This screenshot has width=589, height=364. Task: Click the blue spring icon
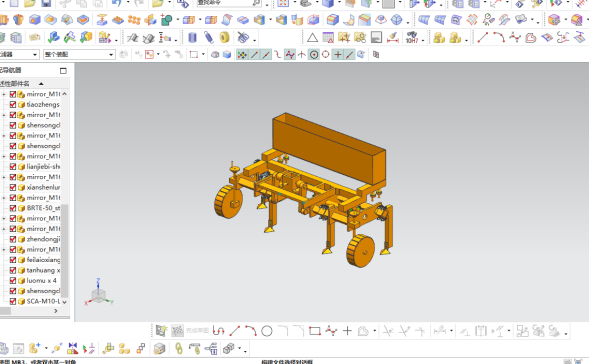[x=208, y=38]
